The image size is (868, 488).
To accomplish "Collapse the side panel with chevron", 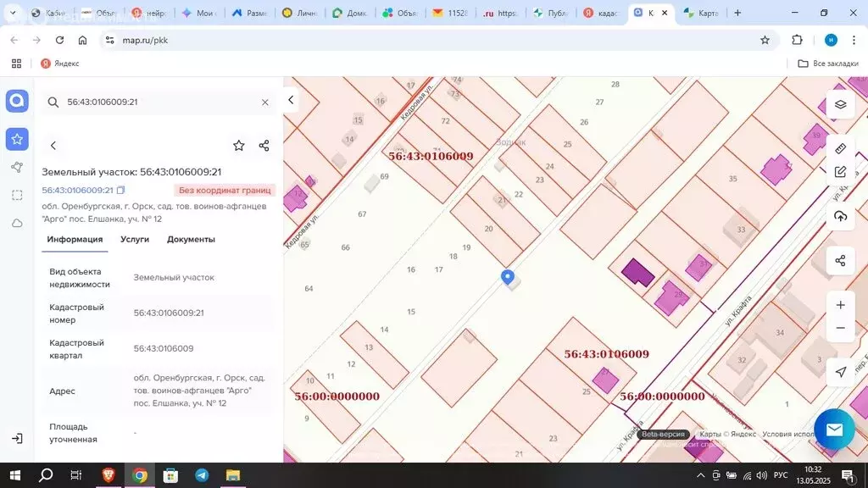I will pyautogui.click(x=292, y=100).
